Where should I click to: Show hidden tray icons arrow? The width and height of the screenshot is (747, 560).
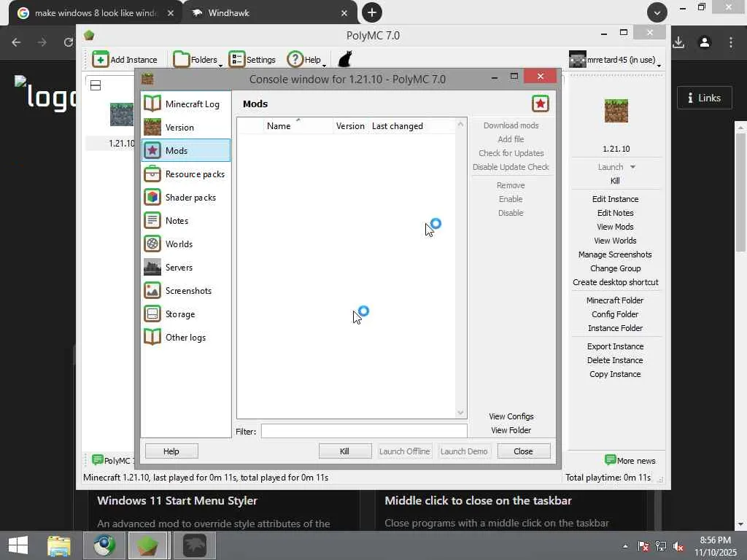(x=625, y=546)
